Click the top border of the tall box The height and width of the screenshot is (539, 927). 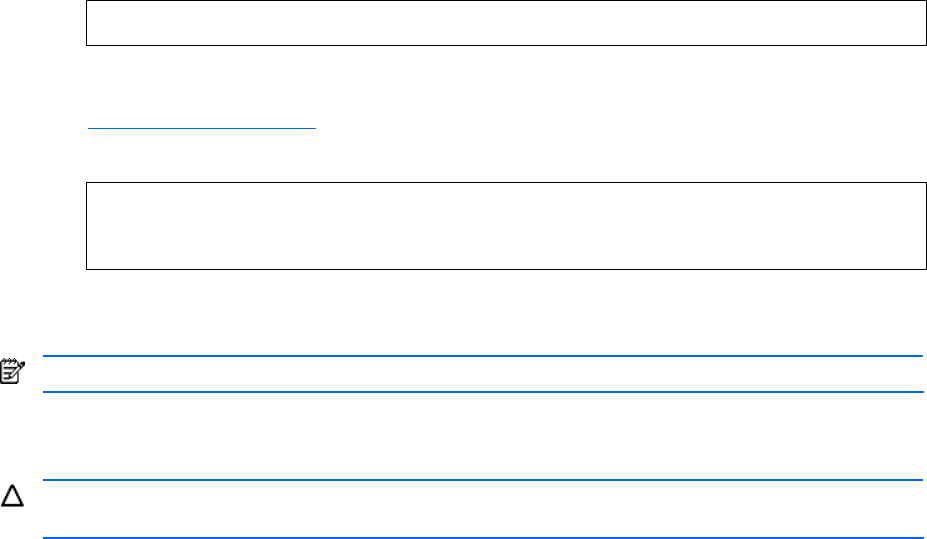point(506,183)
